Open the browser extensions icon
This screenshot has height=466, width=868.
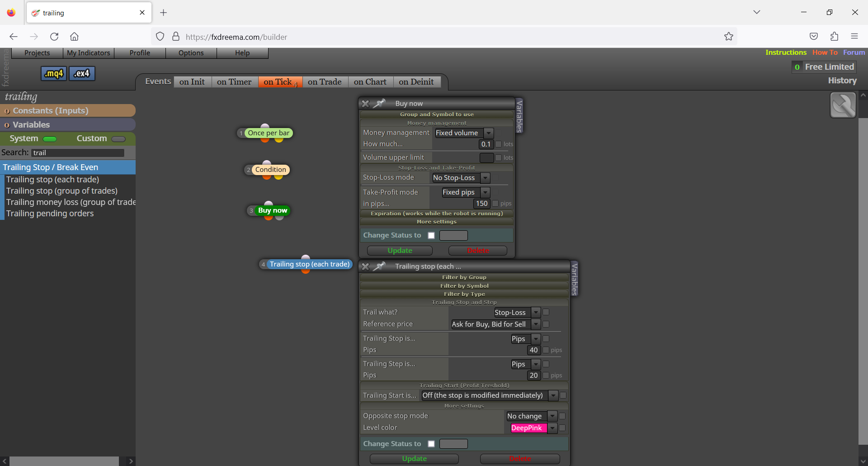834,37
